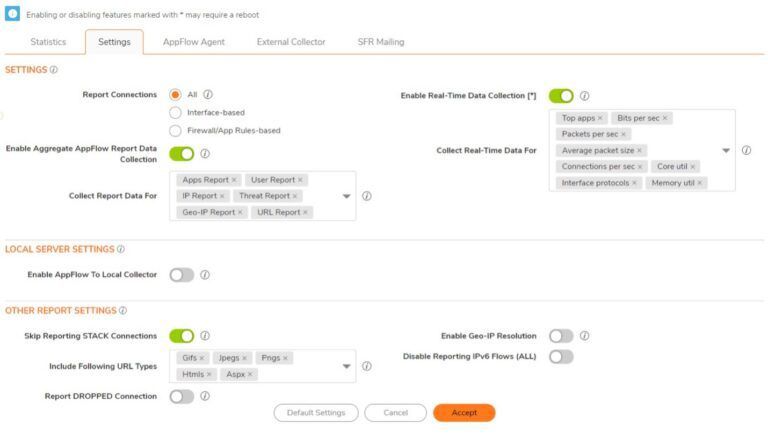
Task: Click info icon next to Report DROPPED Connection
Action: [x=205, y=396]
